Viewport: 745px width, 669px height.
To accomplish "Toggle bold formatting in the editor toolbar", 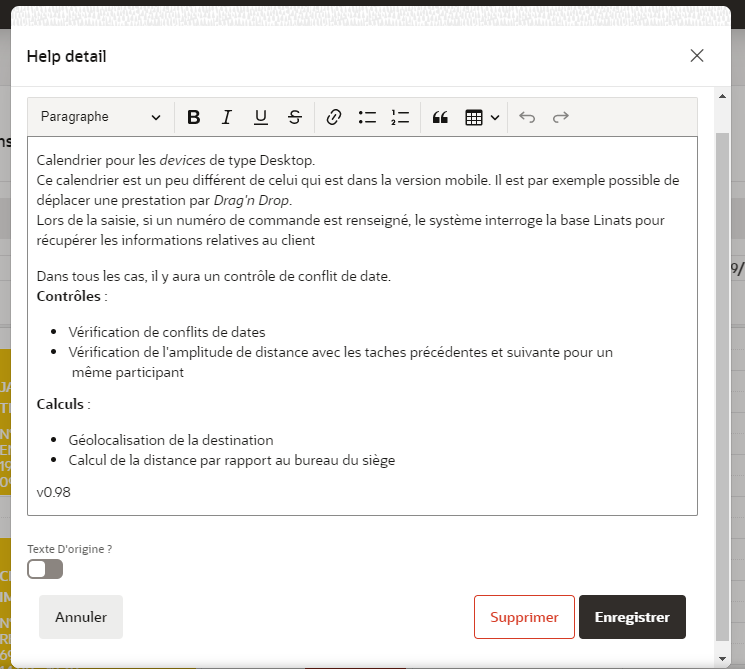I will coord(193,117).
